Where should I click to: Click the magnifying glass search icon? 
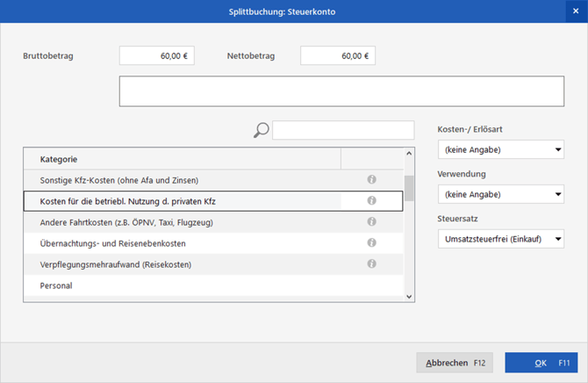[x=261, y=131]
